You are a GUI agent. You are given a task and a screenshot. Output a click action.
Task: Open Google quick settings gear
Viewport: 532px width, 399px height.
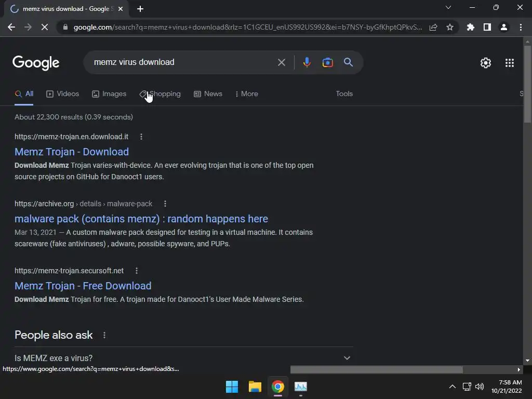(x=486, y=63)
